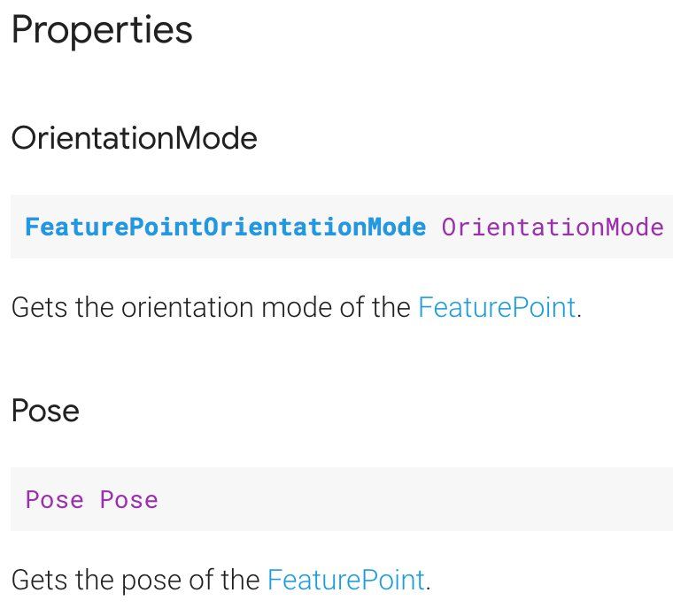Click the FeaturePointOrientationMode type link
The image size is (673, 616).
(225, 227)
